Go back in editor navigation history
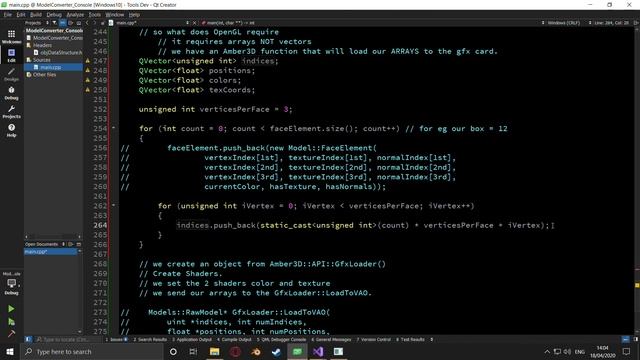Image resolution: width=640 pixels, height=360 pixels. click(87, 23)
